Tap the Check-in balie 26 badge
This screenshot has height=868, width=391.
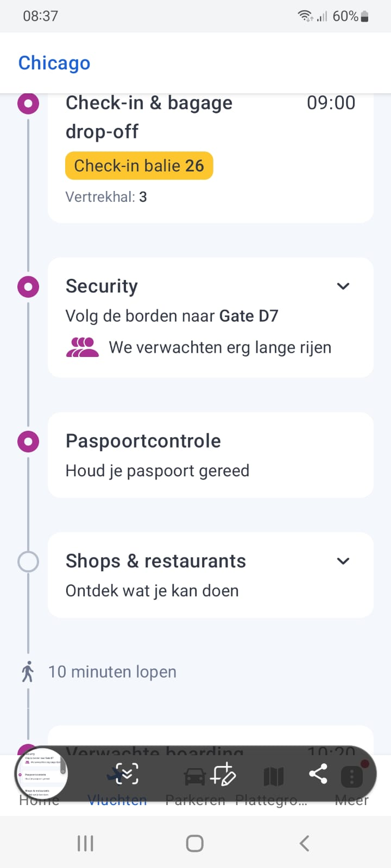coord(139,165)
